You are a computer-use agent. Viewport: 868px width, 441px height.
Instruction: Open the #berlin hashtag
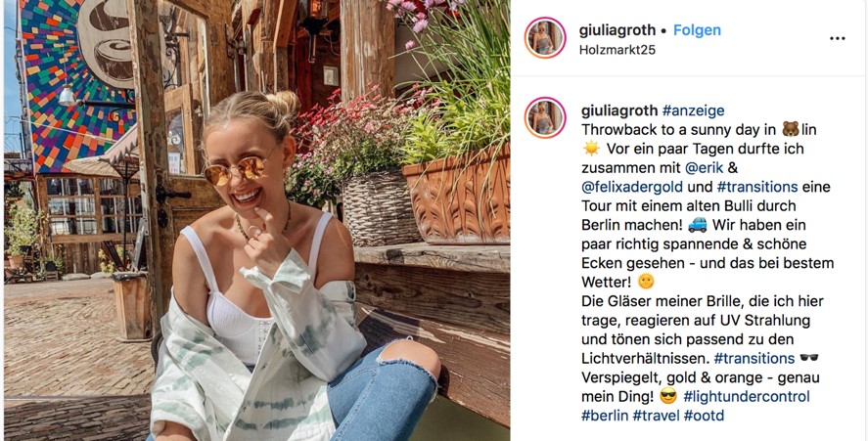(605, 416)
